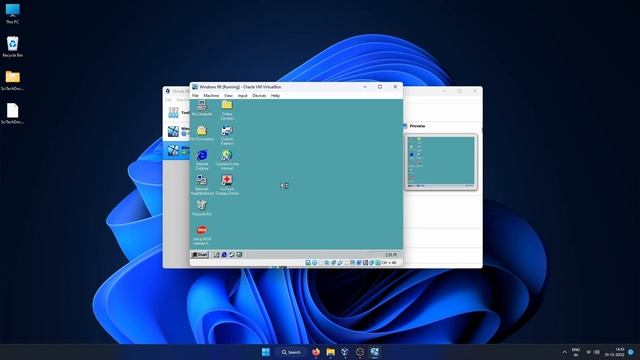The image size is (640, 360).
Task: Open the View menu of the VM window
Action: pyautogui.click(x=228, y=96)
